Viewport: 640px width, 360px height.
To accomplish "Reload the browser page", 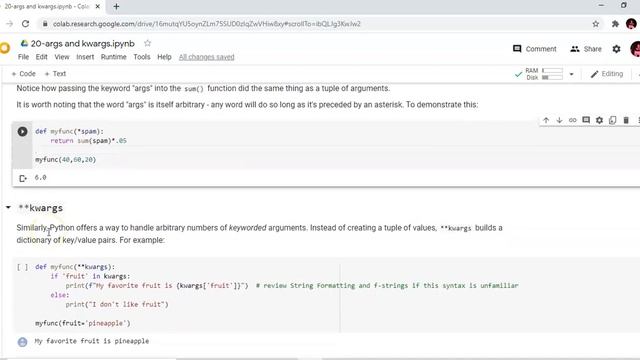I will (x=25, y=24).
